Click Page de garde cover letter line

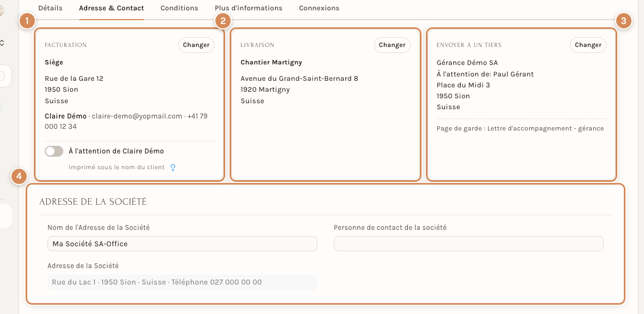[520, 128]
